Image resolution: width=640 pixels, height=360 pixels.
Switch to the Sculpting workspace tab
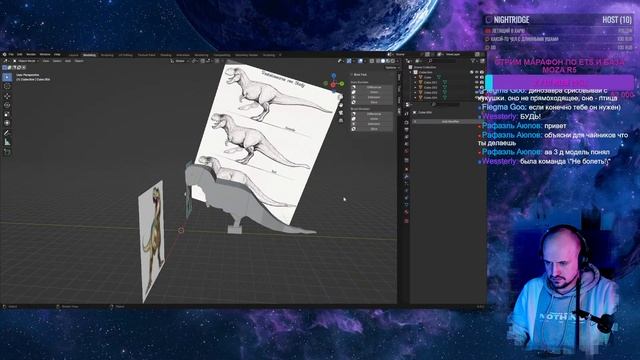point(107,55)
